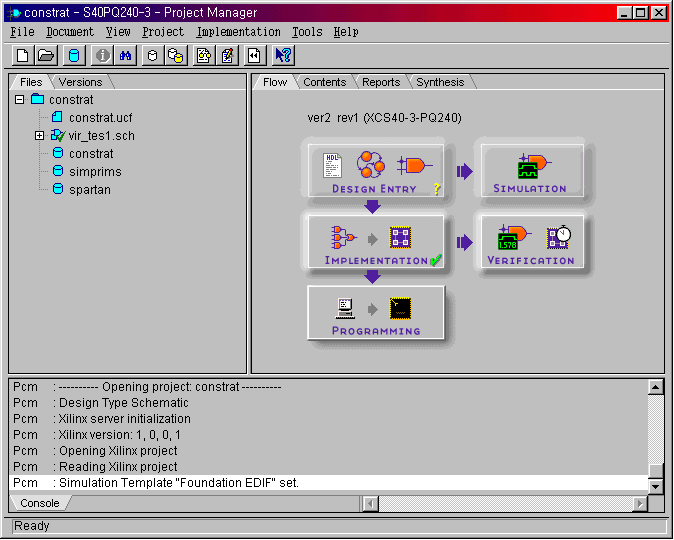Open the File menu
This screenshot has width=674, height=540.
[x=22, y=32]
